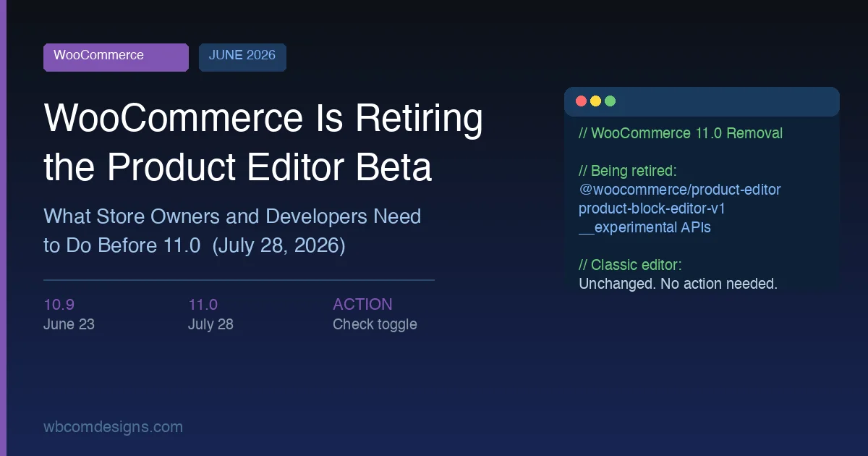Click comment '// Classic editor:'
The height and width of the screenshot is (456, 868).
click(630, 266)
